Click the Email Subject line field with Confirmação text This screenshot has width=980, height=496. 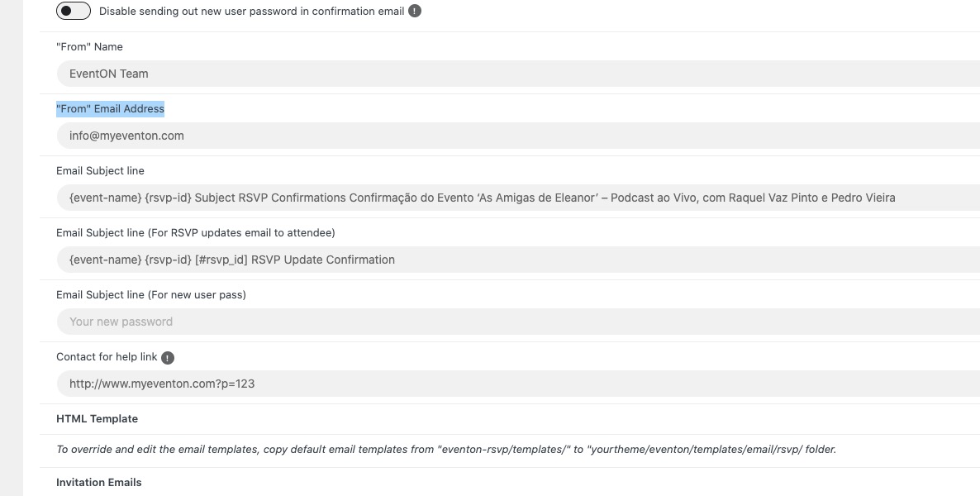coord(518,198)
